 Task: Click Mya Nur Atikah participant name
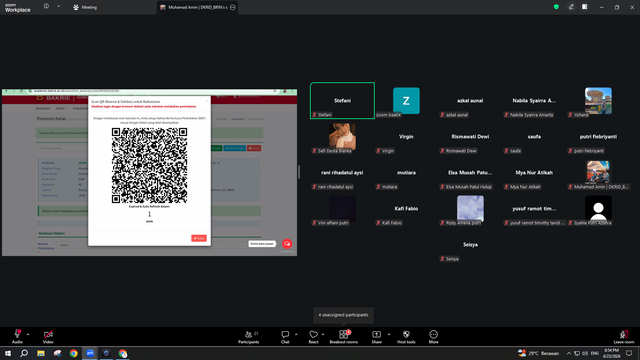(x=534, y=173)
